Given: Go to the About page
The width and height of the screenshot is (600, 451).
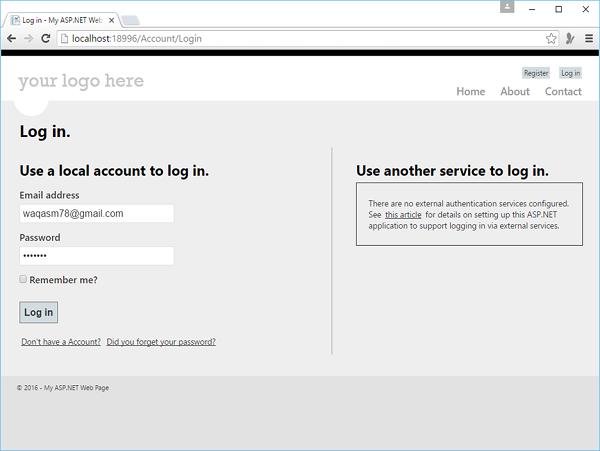Looking at the screenshot, I should [x=515, y=92].
